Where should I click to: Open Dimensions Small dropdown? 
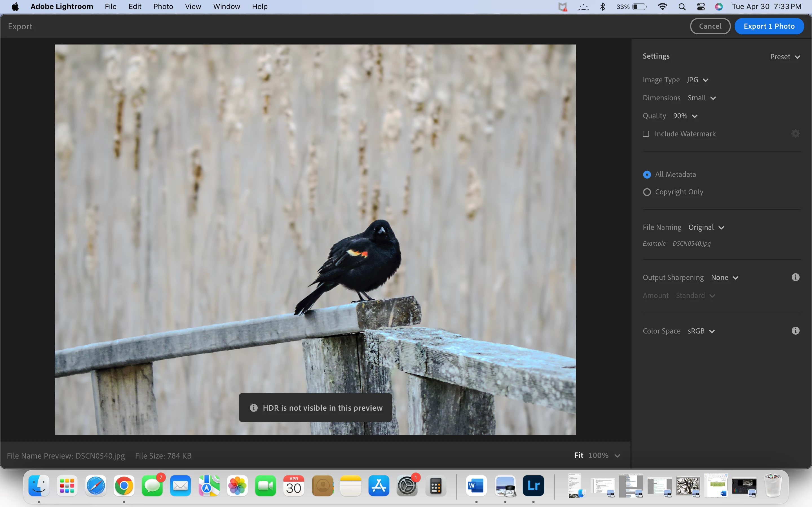click(x=701, y=98)
